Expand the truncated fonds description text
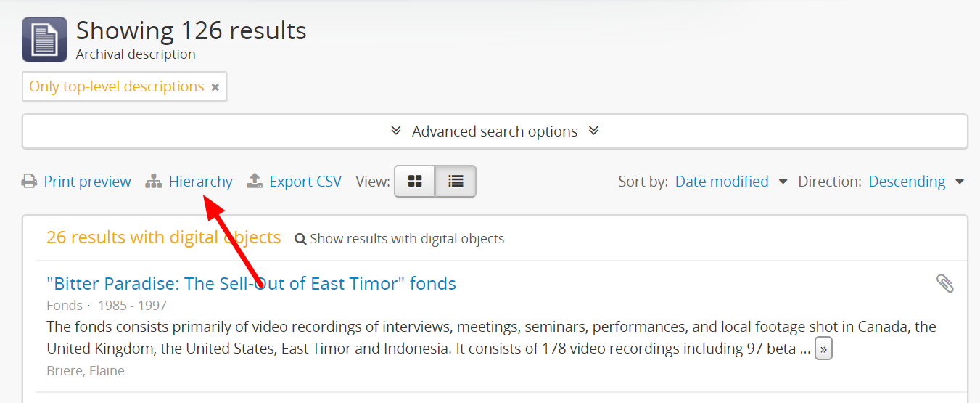 [x=823, y=349]
